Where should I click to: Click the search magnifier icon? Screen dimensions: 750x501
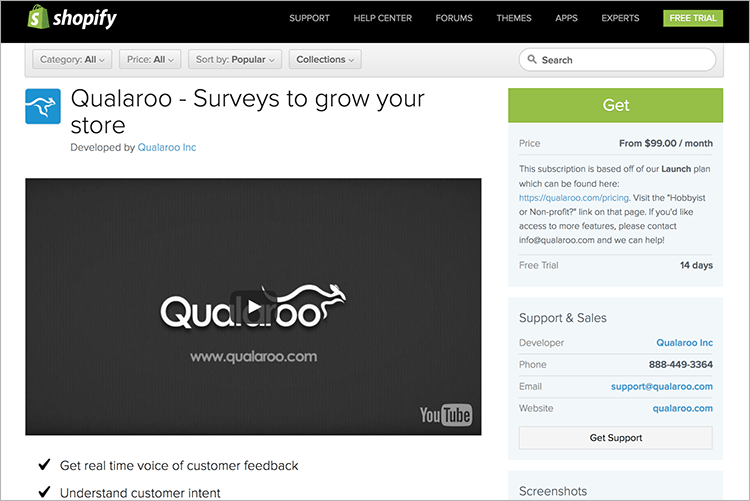coord(532,59)
